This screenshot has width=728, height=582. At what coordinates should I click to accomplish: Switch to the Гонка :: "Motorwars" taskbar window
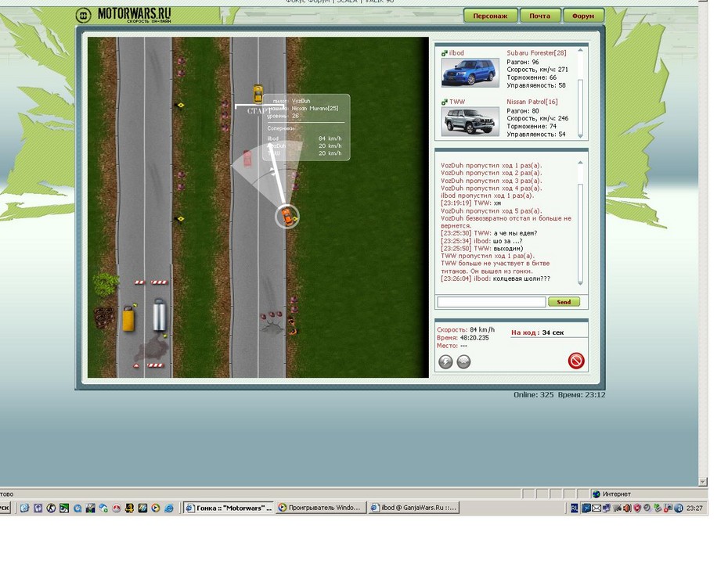229,508
